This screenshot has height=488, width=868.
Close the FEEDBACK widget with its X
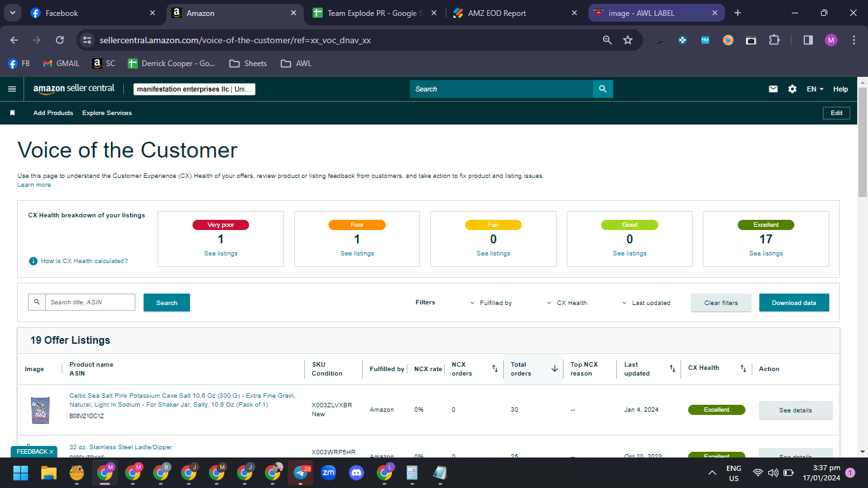[51, 452]
